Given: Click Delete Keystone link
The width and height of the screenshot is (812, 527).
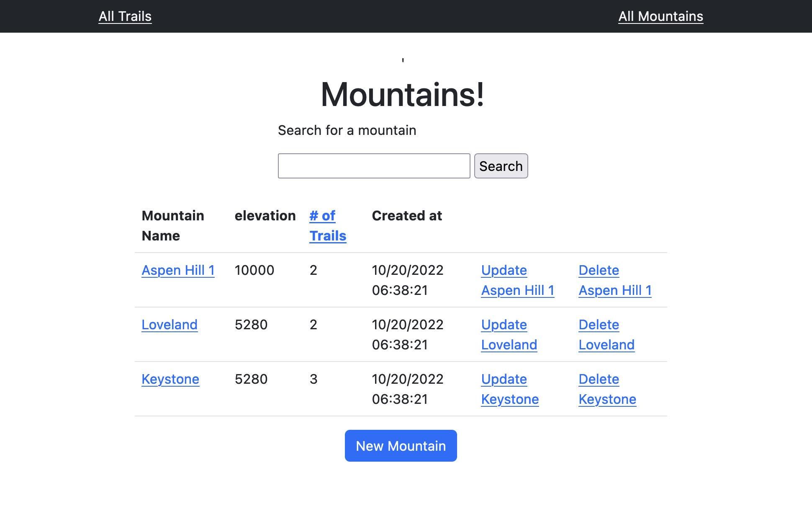Looking at the screenshot, I should (607, 389).
